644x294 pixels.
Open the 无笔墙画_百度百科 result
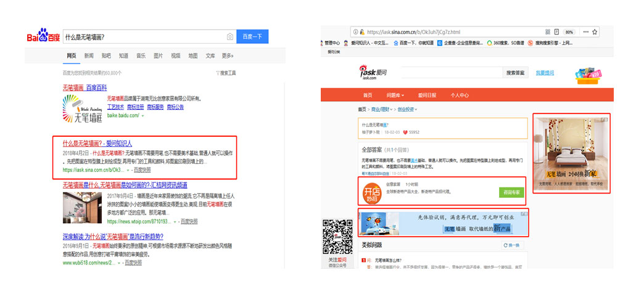pos(85,88)
